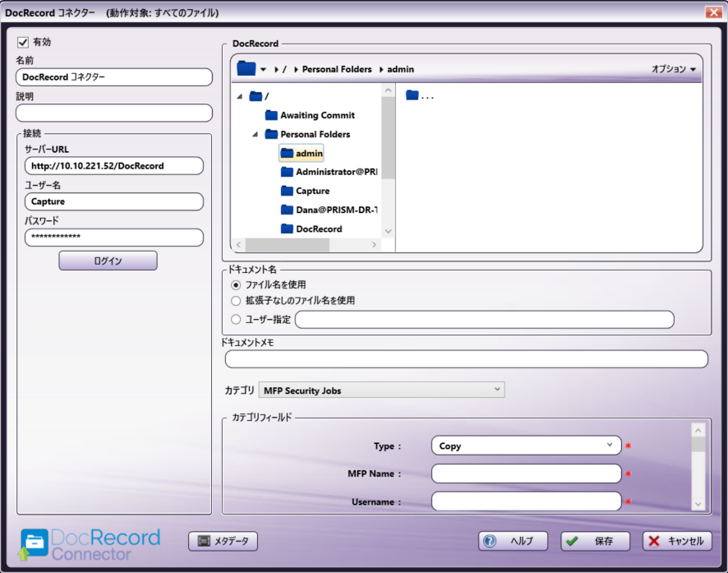The width and height of the screenshot is (728, 573).
Task: Click the Username category input field
Action: [526, 501]
